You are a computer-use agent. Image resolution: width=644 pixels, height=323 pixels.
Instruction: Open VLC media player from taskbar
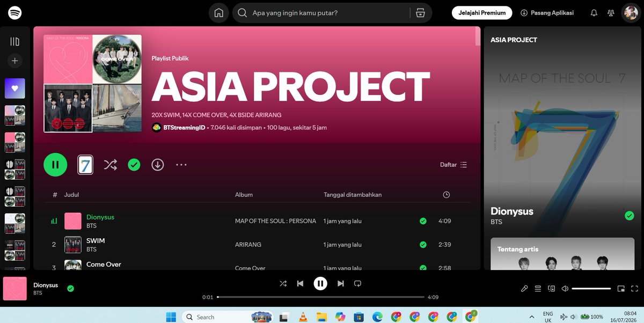(303, 317)
